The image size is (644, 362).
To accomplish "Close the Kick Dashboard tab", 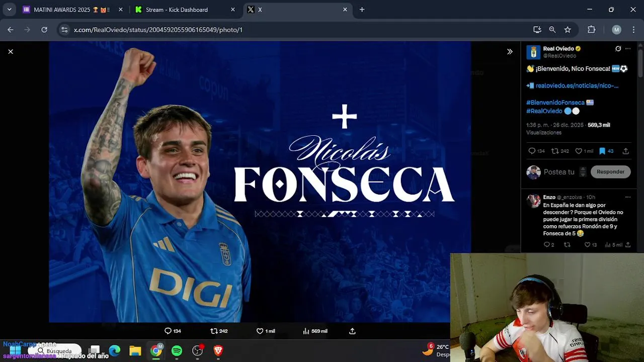I will coord(232,10).
